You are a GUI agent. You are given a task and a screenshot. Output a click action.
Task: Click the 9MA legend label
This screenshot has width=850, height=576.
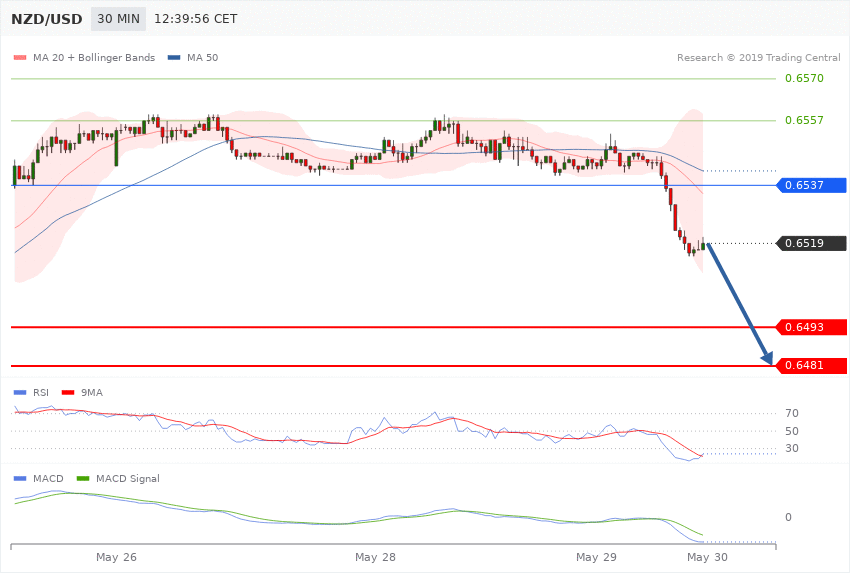[92, 392]
